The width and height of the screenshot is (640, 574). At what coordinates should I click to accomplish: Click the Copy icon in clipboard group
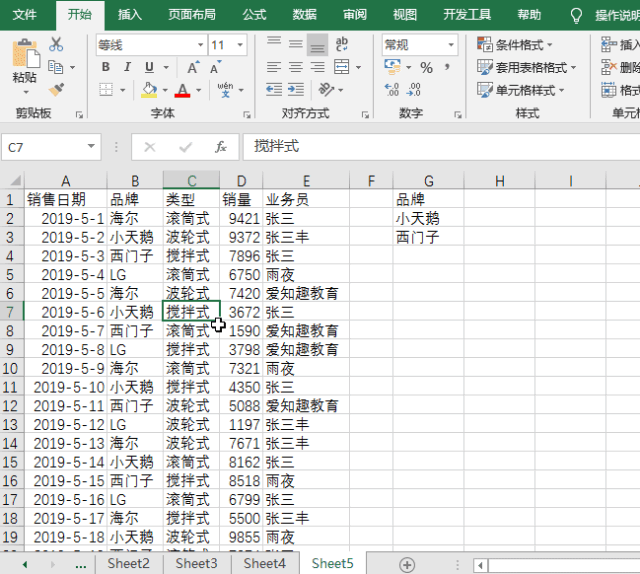pos(56,67)
